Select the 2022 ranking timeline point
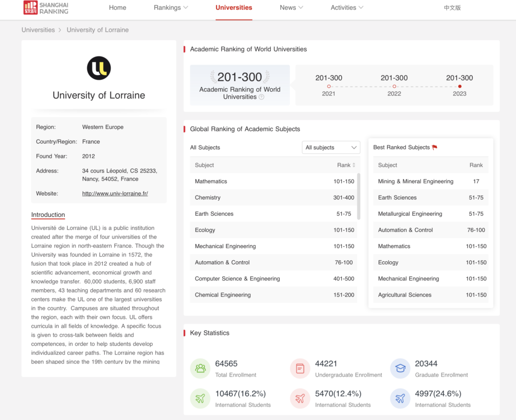Screen dimensions: 516x420 tap(394, 86)
